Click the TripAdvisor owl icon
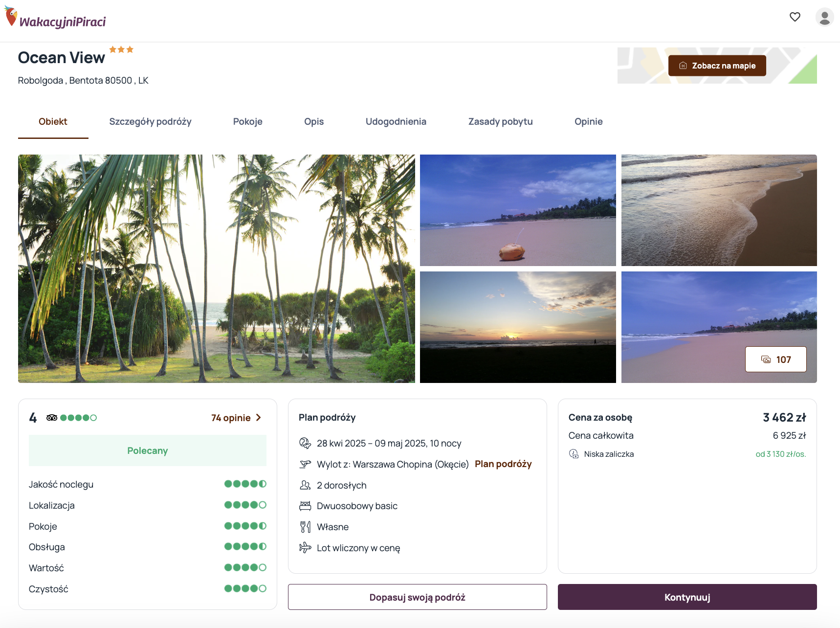Viewport: 840px width, 628px height. [52, 418]
